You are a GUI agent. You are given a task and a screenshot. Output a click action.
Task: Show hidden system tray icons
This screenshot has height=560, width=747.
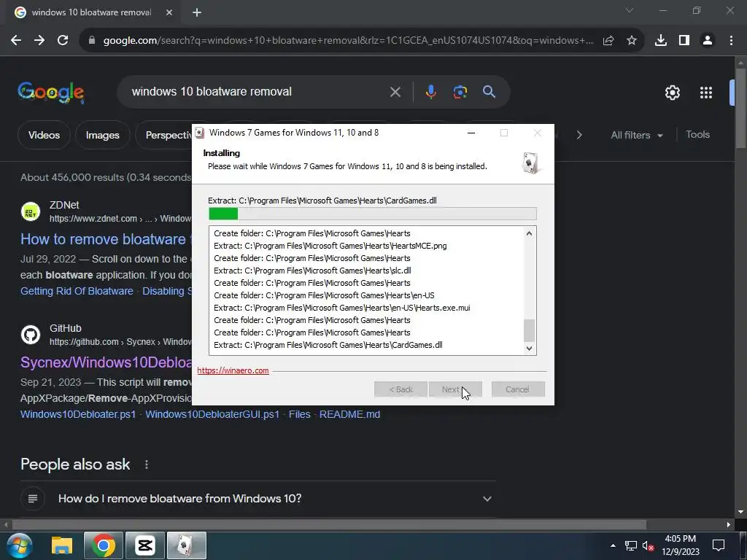613,545
